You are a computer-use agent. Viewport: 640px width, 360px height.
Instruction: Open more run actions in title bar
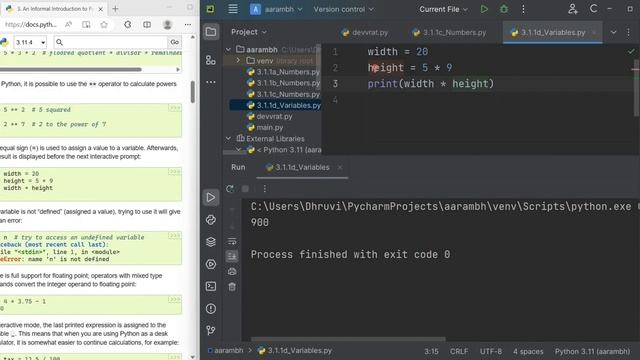(523, 9)
